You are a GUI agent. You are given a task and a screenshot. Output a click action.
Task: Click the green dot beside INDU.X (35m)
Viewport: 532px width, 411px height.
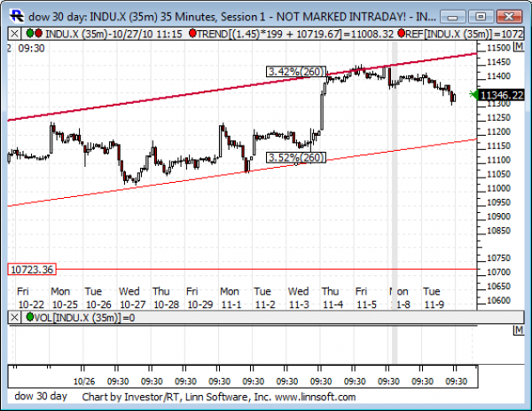pos(30,33)
